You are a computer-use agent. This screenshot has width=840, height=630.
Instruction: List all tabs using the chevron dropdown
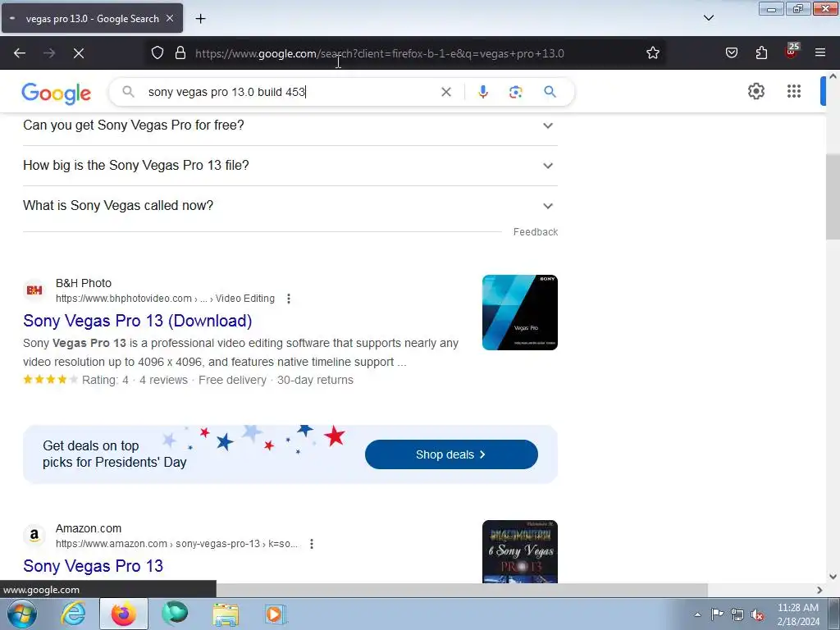[708, 18]
